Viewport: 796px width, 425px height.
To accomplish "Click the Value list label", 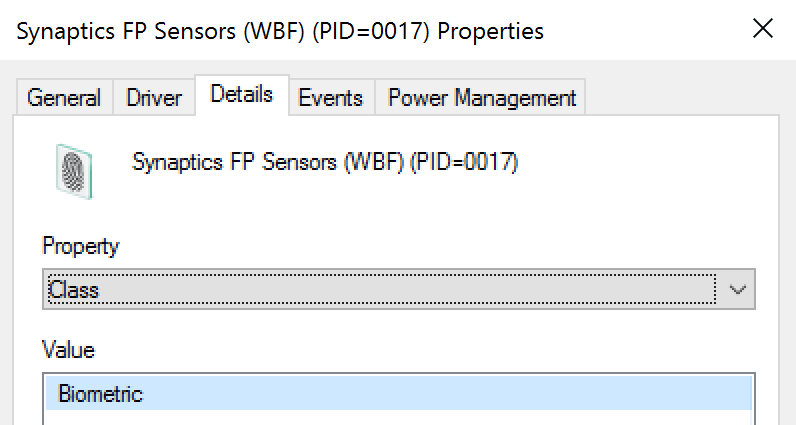I will coord(68,350).
